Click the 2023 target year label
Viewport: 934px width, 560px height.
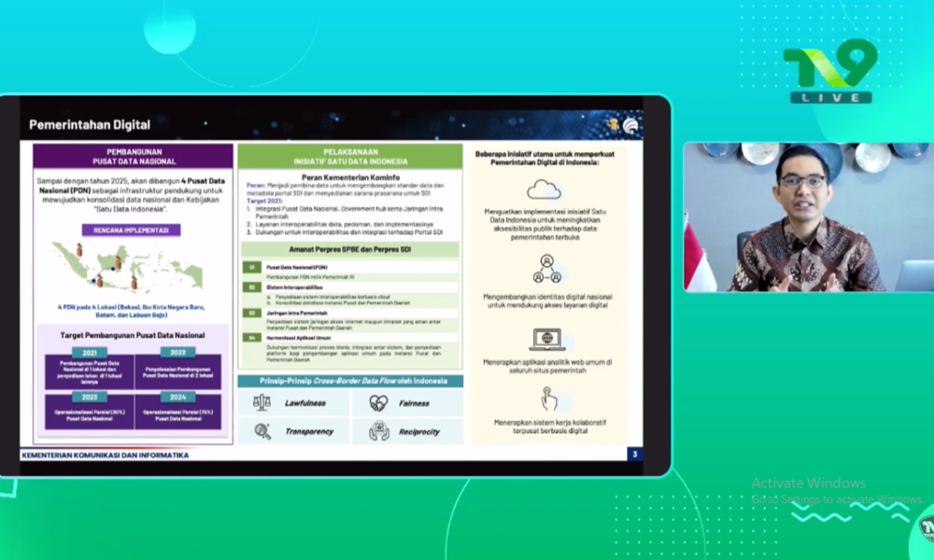90,397
